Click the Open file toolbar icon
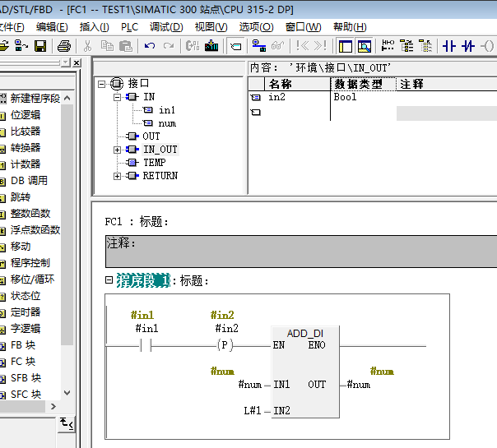The height and width of the screenshot is (448, 497). pyautogui.click(x=4, y=46)
